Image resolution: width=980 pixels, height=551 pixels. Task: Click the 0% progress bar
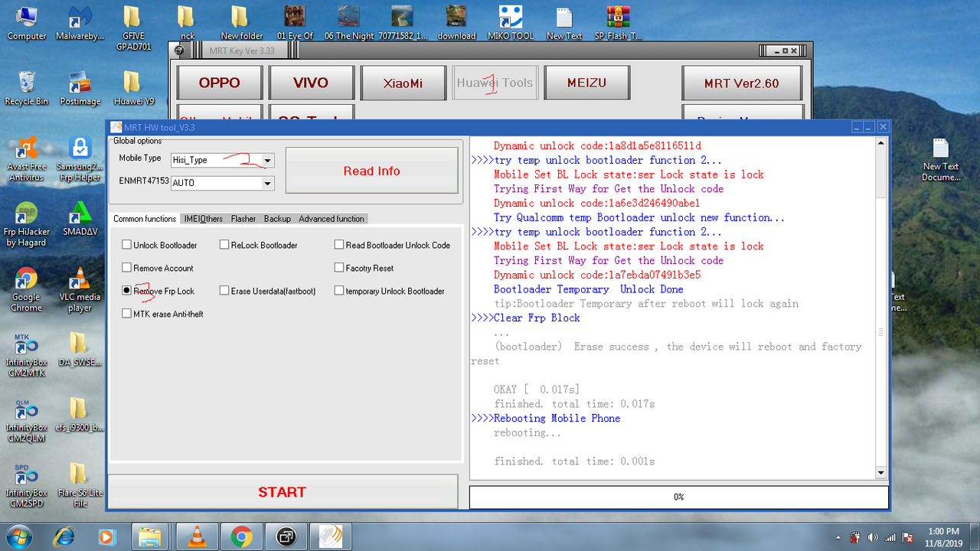pos(678,497)
